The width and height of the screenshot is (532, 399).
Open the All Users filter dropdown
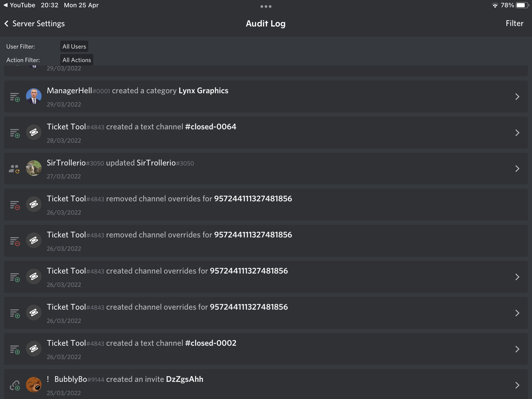tap(74, 46)
